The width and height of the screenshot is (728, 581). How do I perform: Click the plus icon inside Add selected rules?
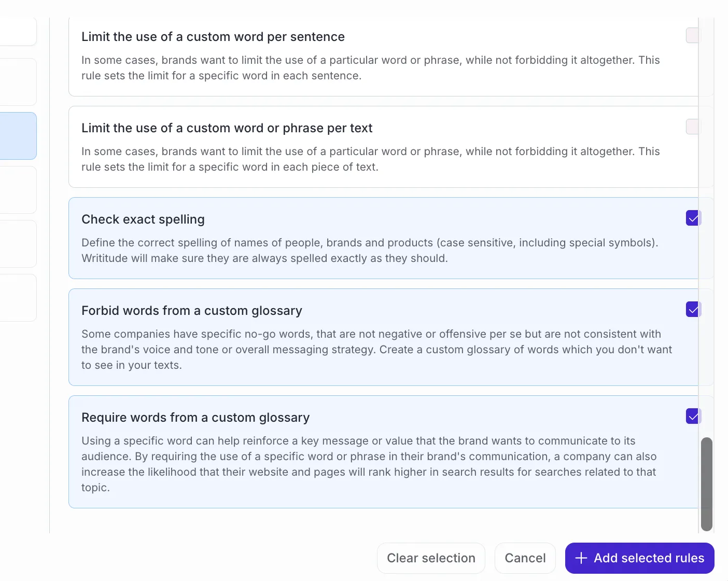coord(581,558)
